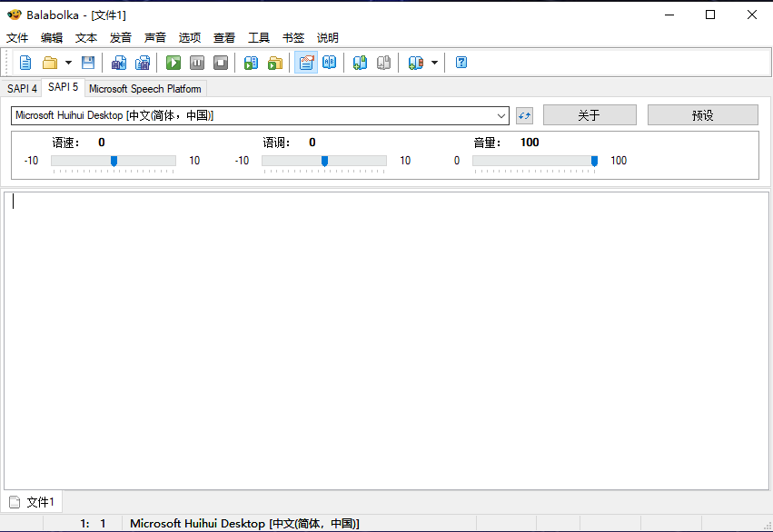This screenshot has width=773, height=532.
Task: Stop speech with the stop button
Action: click(221, 63)
